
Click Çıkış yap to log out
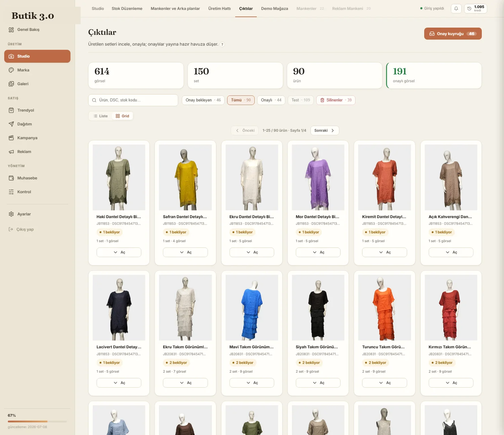[21, 229]
